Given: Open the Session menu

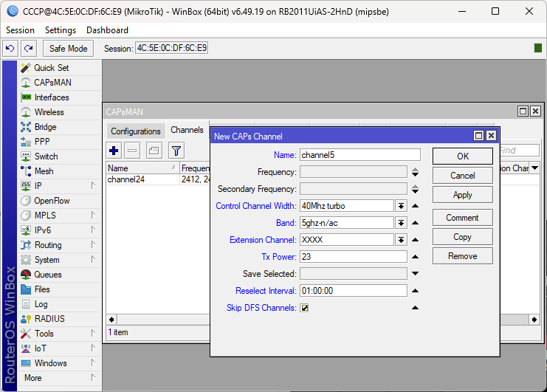Looking at the screenshot, I should pos(20,30).
